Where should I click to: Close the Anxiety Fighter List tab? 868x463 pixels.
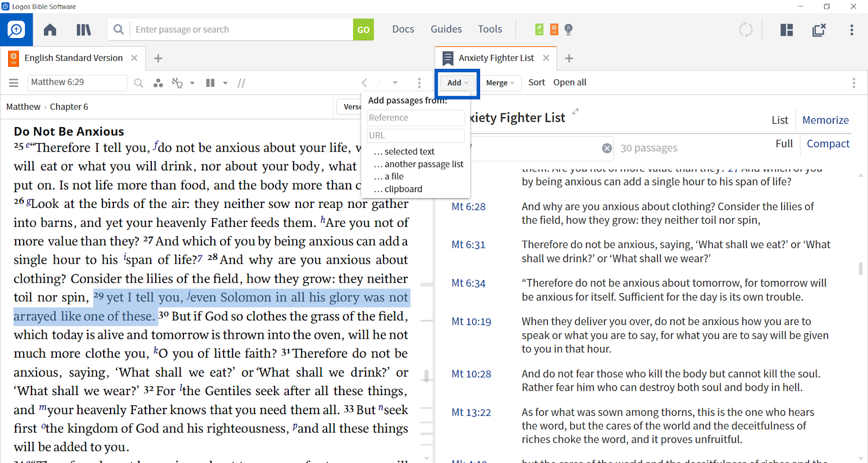click(x=546, y=58)
